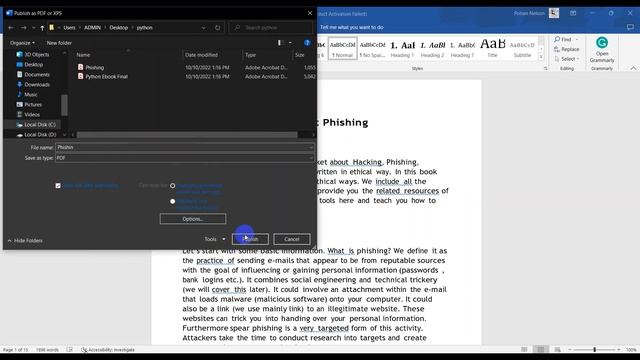
Task: Click in the Search python box
Action: [271, 28]
